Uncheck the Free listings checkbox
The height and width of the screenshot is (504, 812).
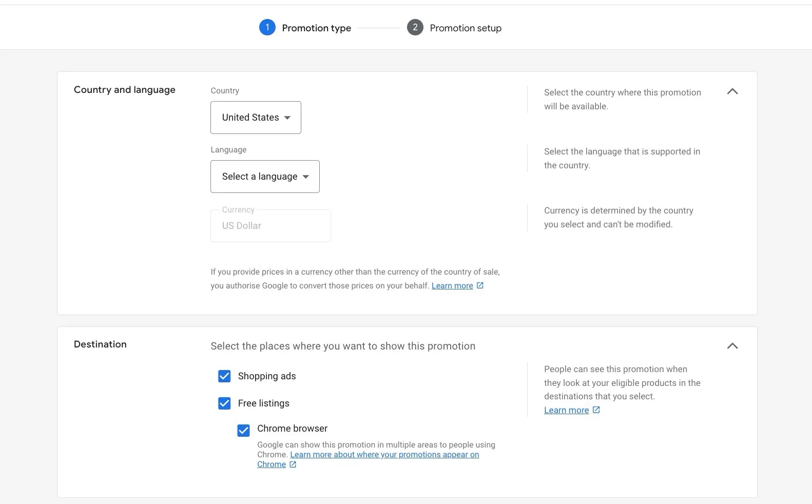[224, 403]
